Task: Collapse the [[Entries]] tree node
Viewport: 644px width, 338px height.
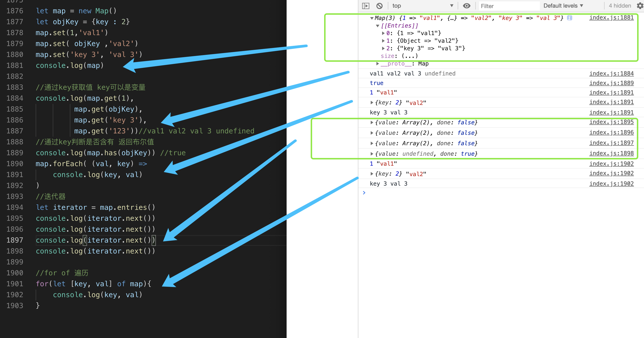Action: (378, 26)
